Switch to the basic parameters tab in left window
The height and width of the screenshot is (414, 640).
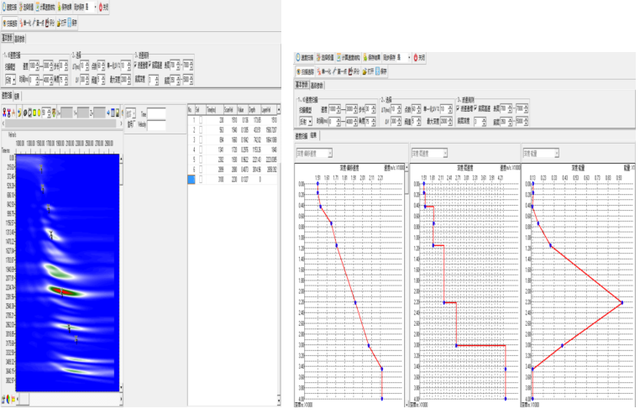pyautogui.click(x=8, y=38)
